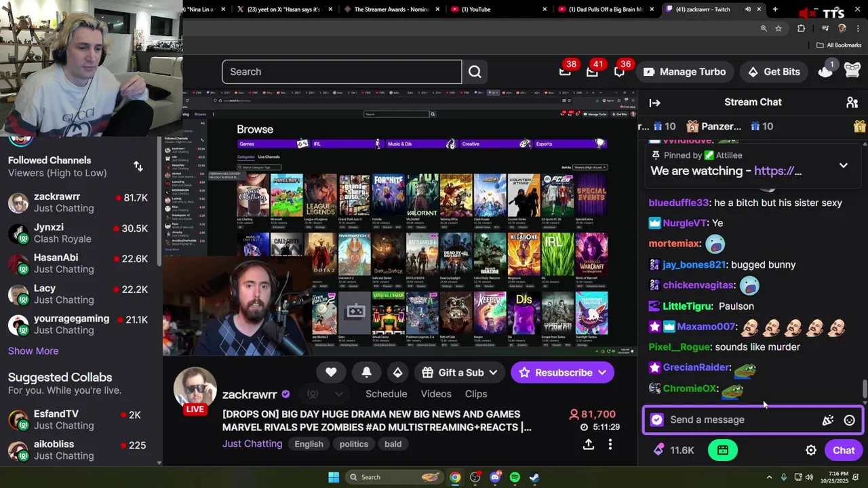
Task: Toggle the notification bell for zackrawrr
Action: [366, 372]
